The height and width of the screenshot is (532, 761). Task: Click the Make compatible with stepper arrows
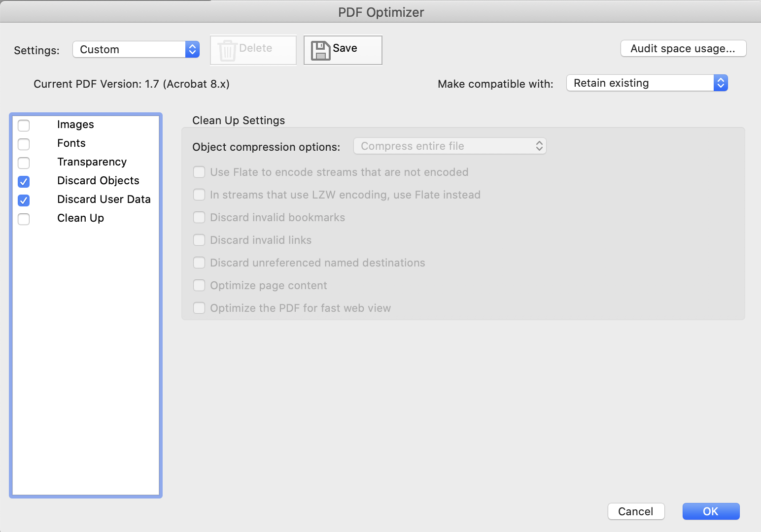[721, 83]
